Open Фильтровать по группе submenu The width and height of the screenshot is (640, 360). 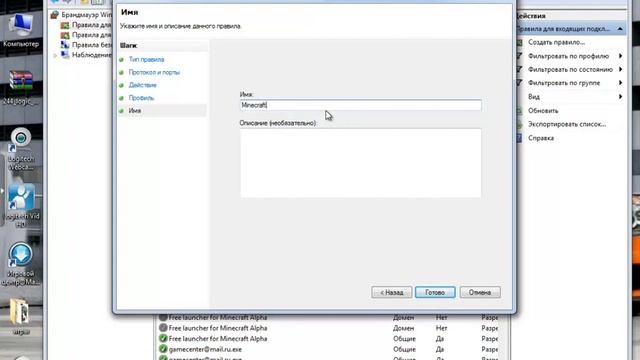[564, 83]
